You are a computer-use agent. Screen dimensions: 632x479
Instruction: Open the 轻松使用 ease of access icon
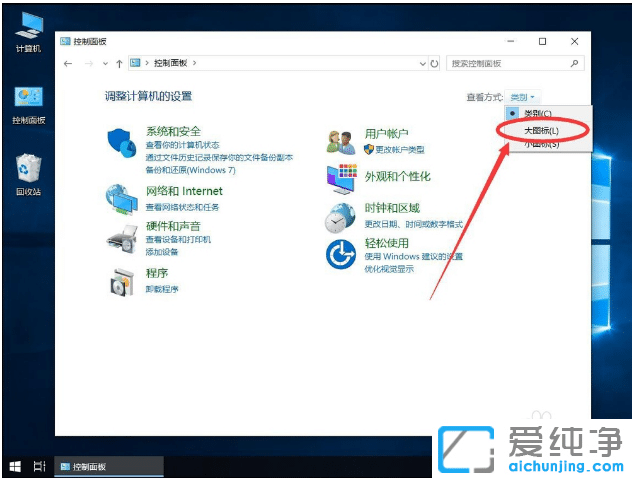click(x=341, y=254)
